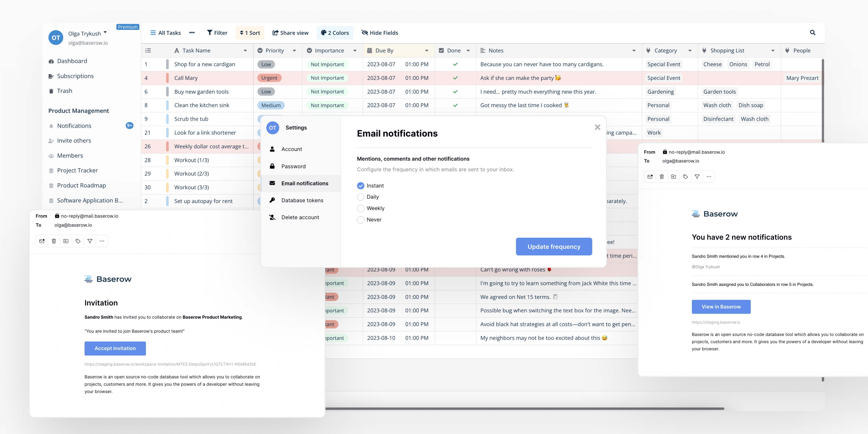Open the Account settings tab
Screen dimensions: 868x434
click(x=300, y=149)
